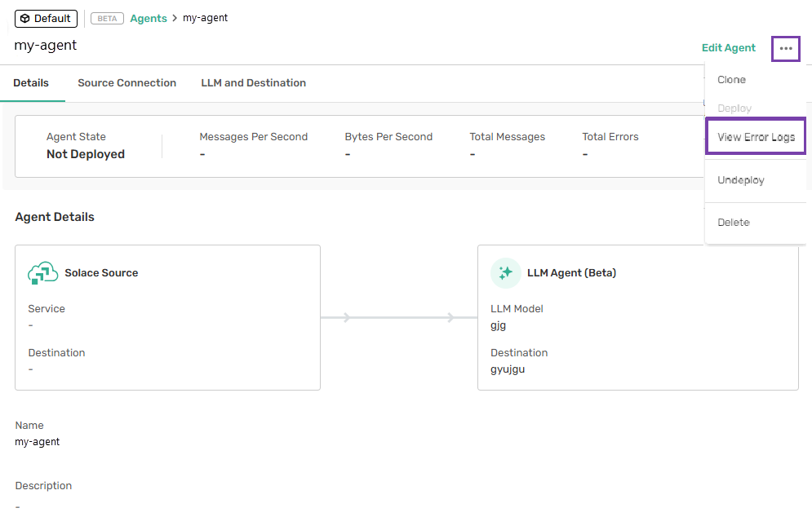Open the Default environment selector
This screenshot has height=530, width=812.
click(46, 19)
